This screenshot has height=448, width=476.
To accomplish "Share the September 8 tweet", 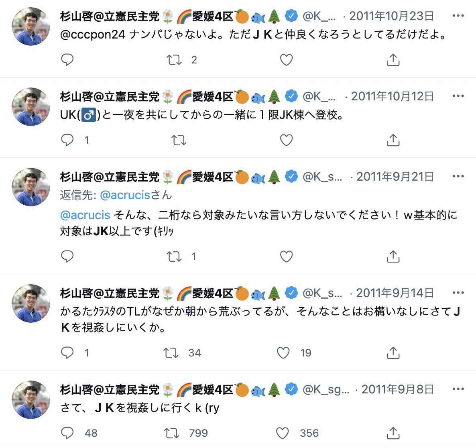I will click(393, 433).
